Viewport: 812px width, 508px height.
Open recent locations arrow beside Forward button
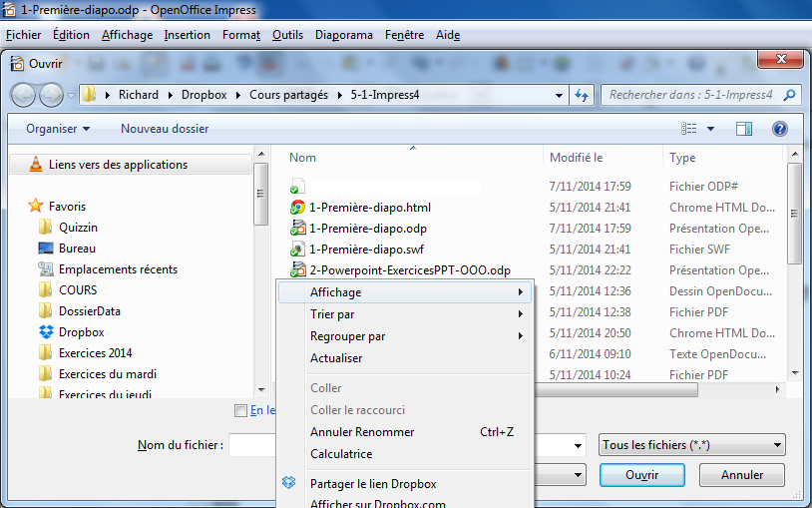72,96
